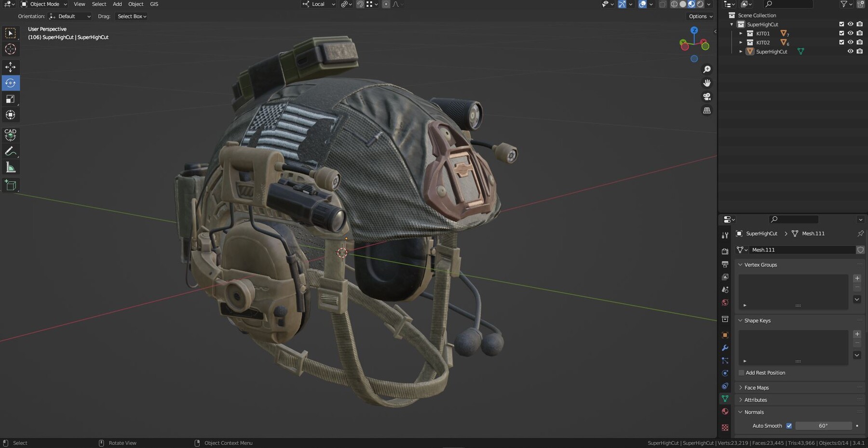Expand the Face Maps panel
Viewport: 868px width, 448px height.
click(740, 388)
